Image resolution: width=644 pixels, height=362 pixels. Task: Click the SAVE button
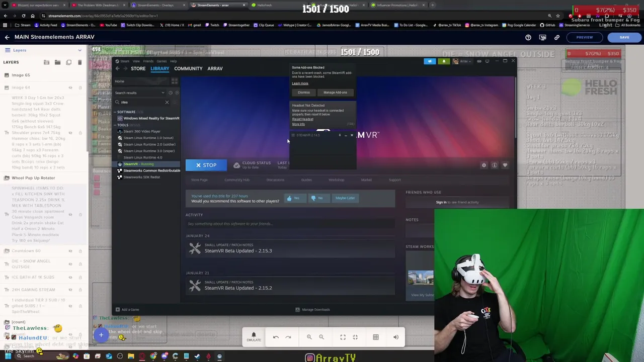[624, 37]
